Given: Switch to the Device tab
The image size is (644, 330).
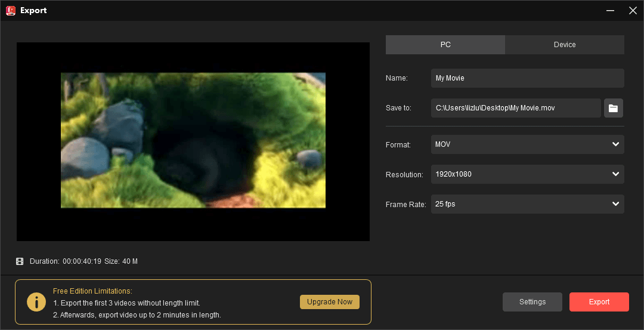Looking at the screenshot, I should pyautogui.click(x=565, y=45).
